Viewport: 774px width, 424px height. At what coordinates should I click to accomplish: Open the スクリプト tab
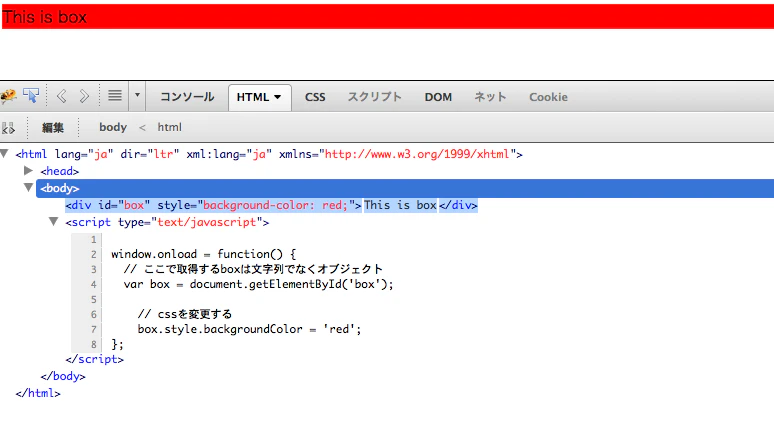pyautogui.click(x=375, y=97)
